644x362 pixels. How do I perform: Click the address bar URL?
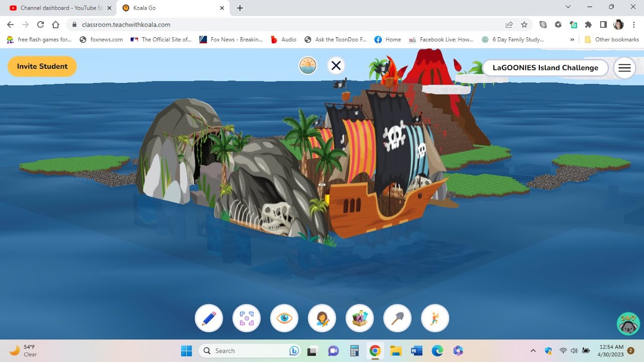click(x=126, y=25)
